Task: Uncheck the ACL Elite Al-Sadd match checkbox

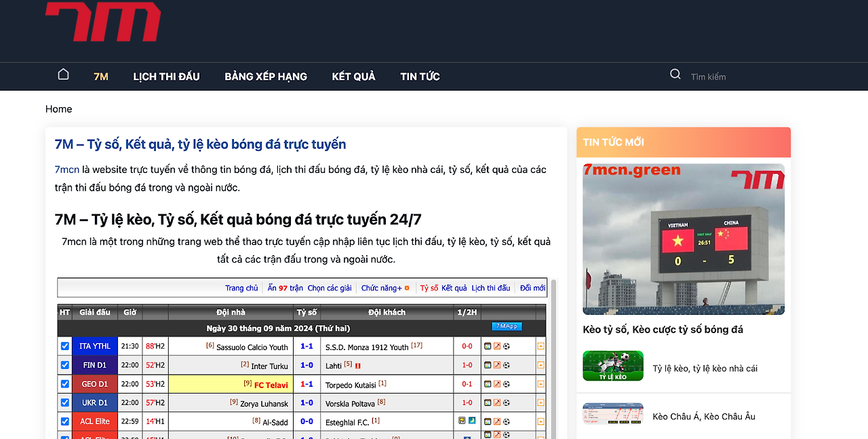Action: click(x=65, y=421)
